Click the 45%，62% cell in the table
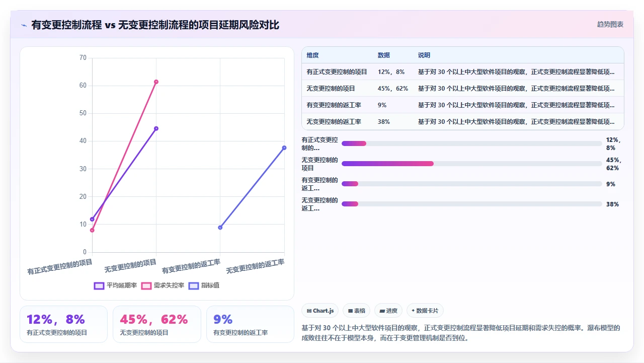Screen dimensions: 644x363 pyautogui.click(x=393, y=89)
